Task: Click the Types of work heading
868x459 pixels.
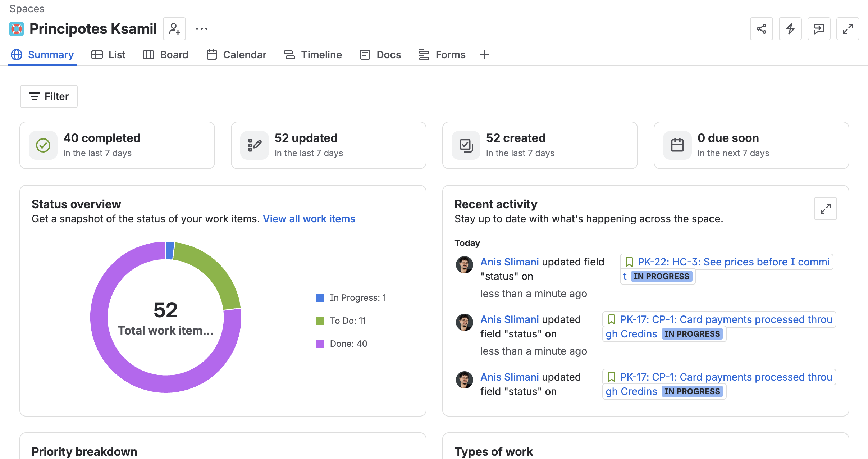Action: (x=494, y=452)
